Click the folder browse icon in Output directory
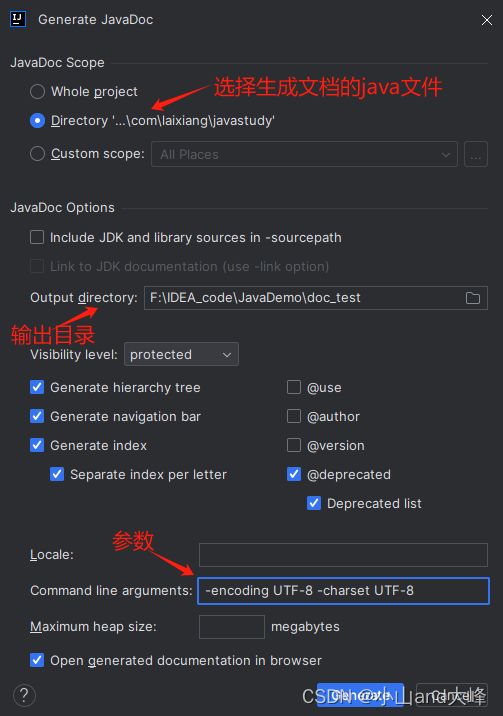This screenshot has height=716, width=503. pyautogui.click(x=472, y=298)
